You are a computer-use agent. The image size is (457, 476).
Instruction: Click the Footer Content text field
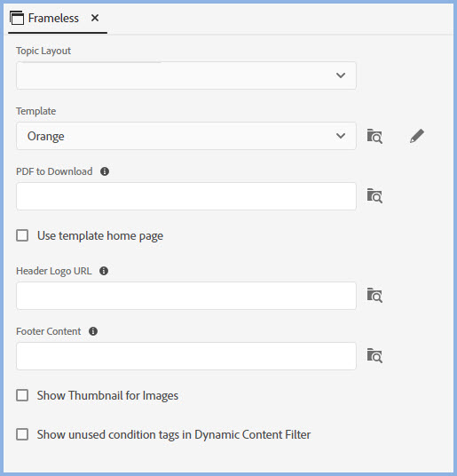tap(186, 356)
